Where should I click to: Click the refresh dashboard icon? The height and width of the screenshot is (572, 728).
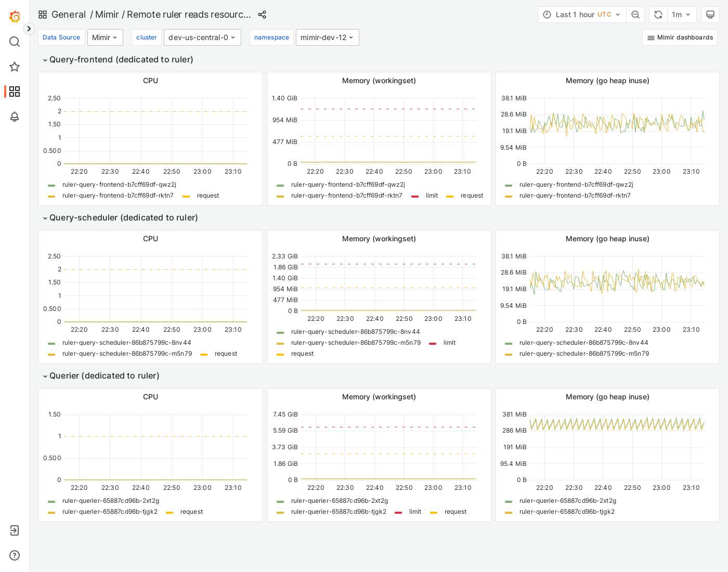[x=658, y=15]
